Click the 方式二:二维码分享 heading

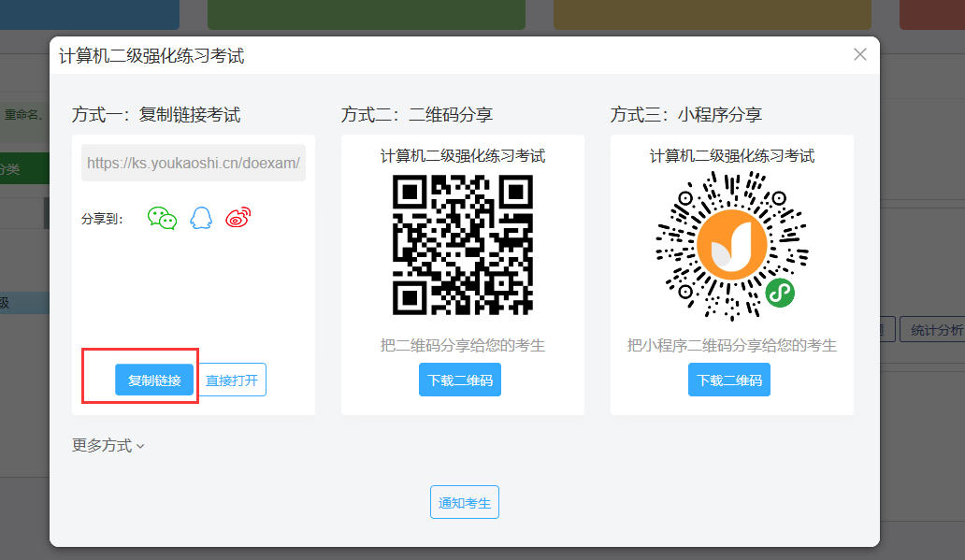click(417, 114)
